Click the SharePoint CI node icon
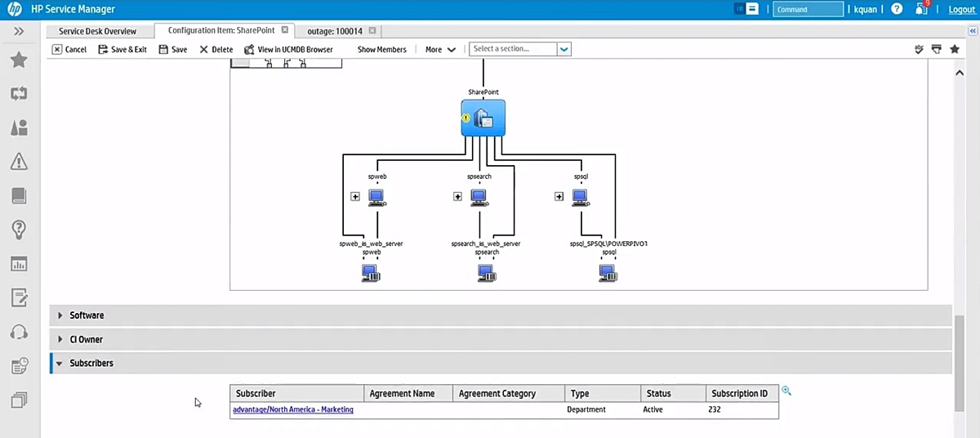This screenshot has width=980, height=438. tap(483, 118)
